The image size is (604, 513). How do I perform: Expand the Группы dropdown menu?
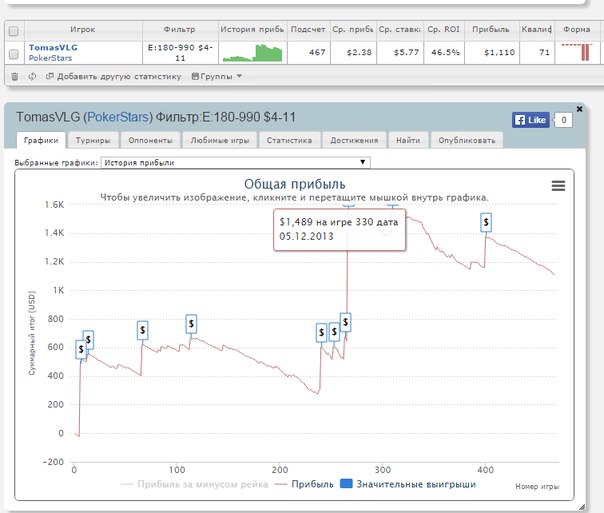[216, 76]
